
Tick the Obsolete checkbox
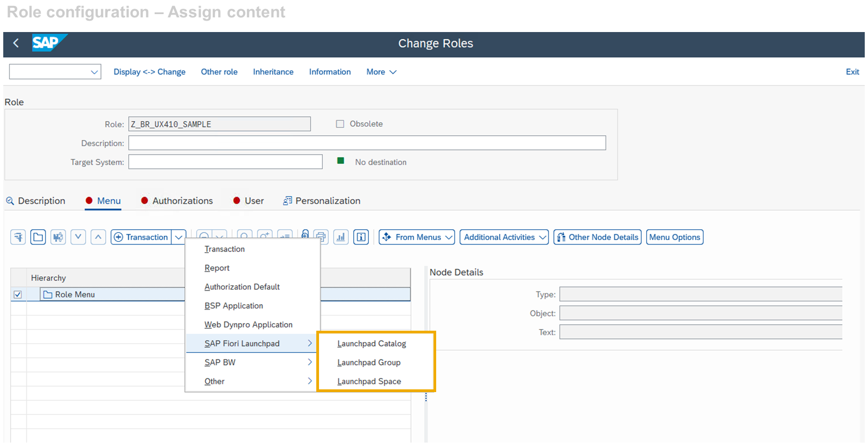340,124
